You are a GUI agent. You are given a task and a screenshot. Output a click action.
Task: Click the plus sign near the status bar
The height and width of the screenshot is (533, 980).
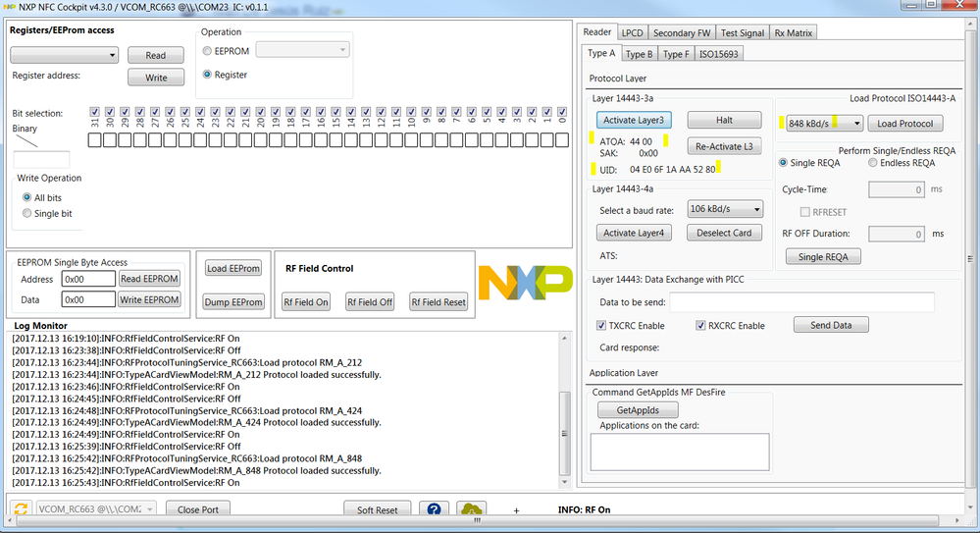516,510
